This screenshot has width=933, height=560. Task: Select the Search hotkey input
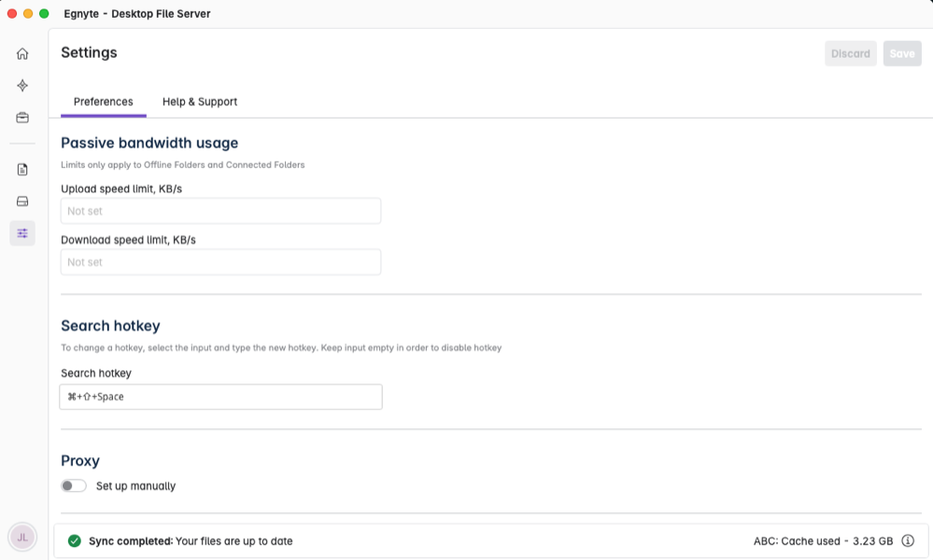(220, 397)
